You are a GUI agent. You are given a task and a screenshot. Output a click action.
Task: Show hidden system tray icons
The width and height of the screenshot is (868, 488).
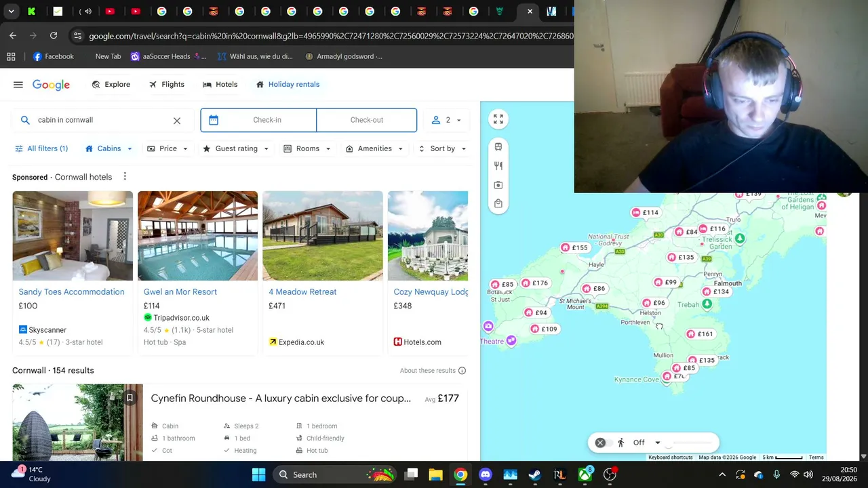(722, 474)
